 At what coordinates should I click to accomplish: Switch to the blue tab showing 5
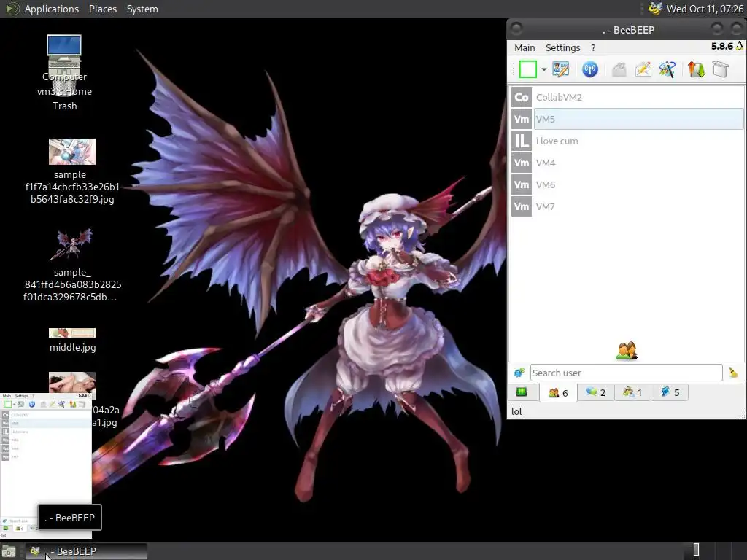coord(670,392)
